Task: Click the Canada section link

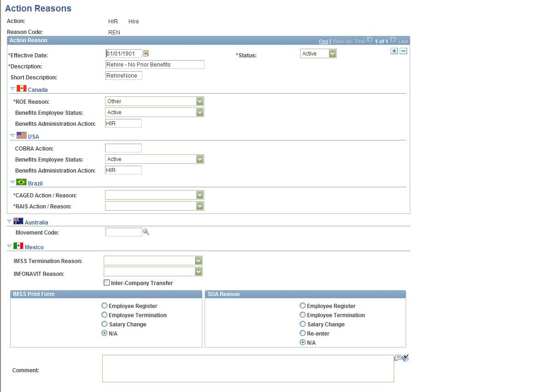Action: click(x=38, y=90)
